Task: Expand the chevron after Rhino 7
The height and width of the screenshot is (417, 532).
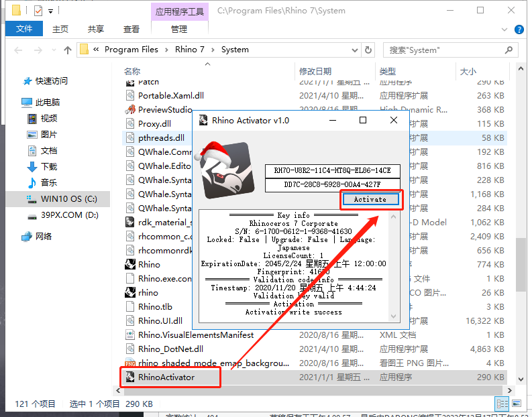Action: 213,50
